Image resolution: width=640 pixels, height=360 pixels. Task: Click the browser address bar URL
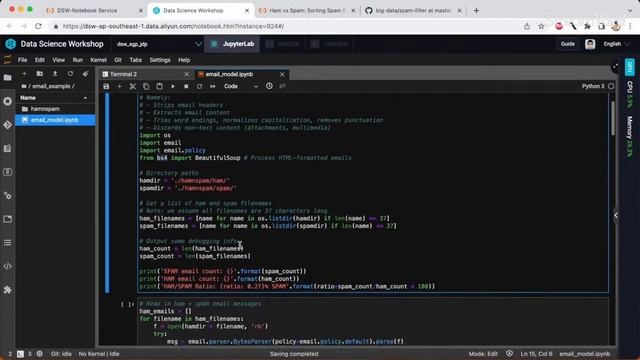click(x=173, y=27)
